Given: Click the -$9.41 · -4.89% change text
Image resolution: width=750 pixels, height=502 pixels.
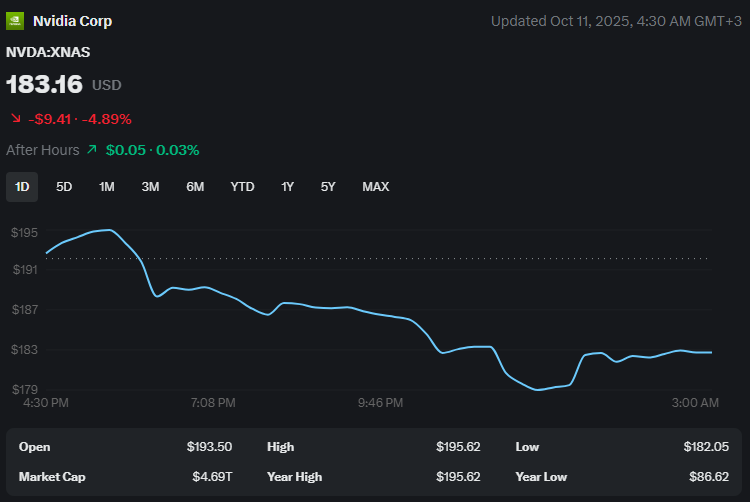Looking at the screenshot, I should point(80,119).
